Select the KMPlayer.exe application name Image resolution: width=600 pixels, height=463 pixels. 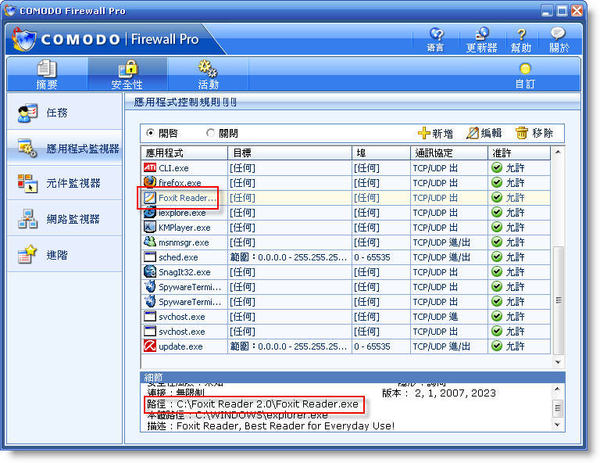click(x=184, y=228)
